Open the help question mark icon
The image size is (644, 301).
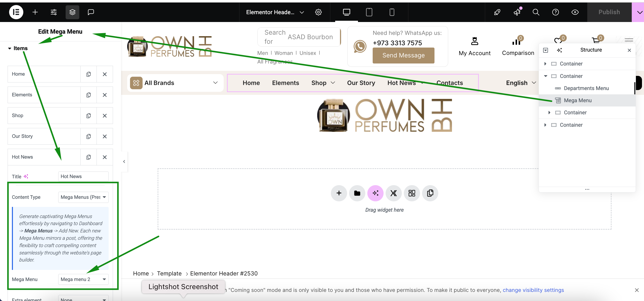[x=556, y=12]
